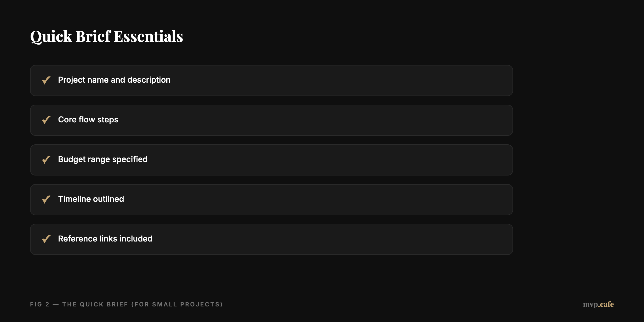The image size is (644, 322).
Task: Click the gold checkmark next to Core flow steps
Action: [46, 120]
